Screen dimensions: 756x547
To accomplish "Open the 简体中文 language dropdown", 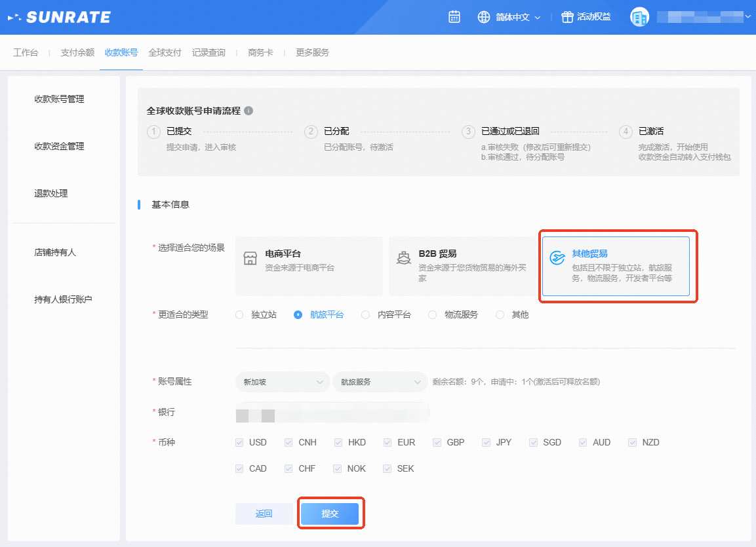I will tap(518, 18).
